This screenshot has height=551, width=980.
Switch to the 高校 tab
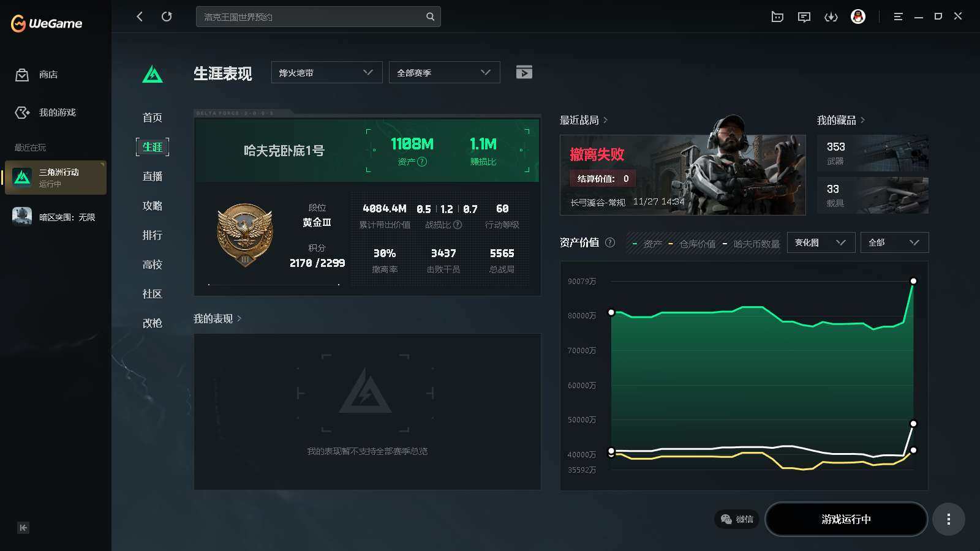[153, 264]
